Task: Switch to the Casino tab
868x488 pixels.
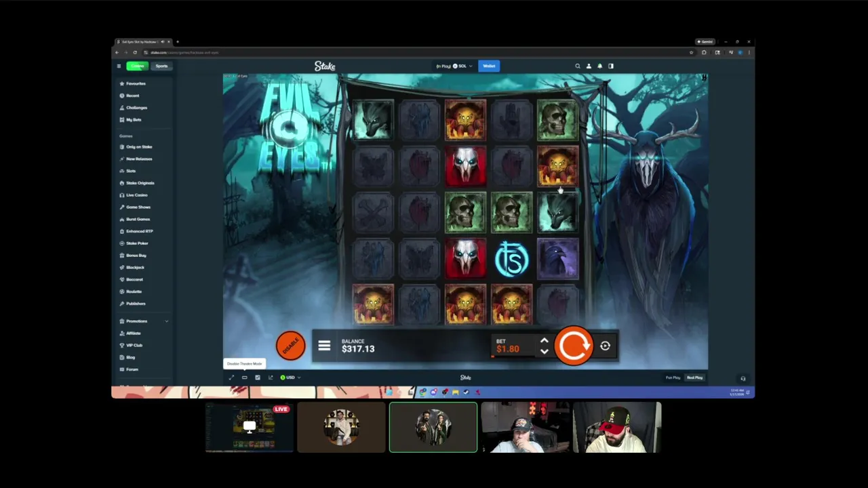Action: point(138,66)
